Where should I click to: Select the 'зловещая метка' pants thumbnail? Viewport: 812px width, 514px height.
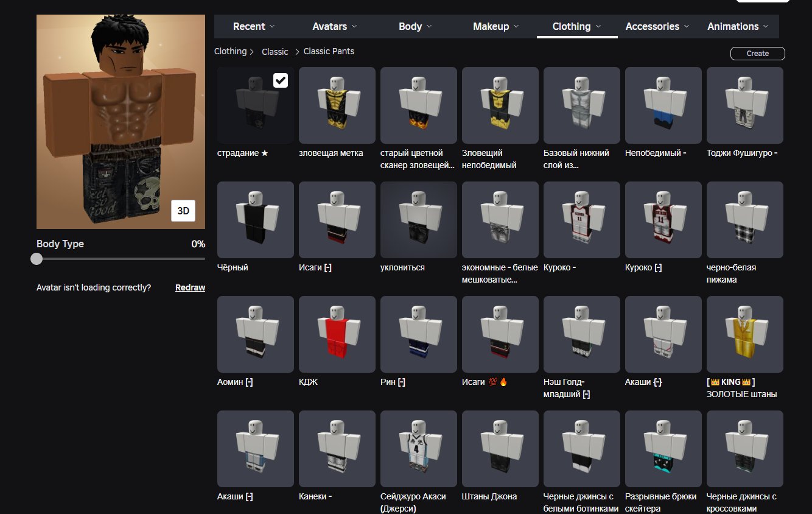[x=337, y=105]
